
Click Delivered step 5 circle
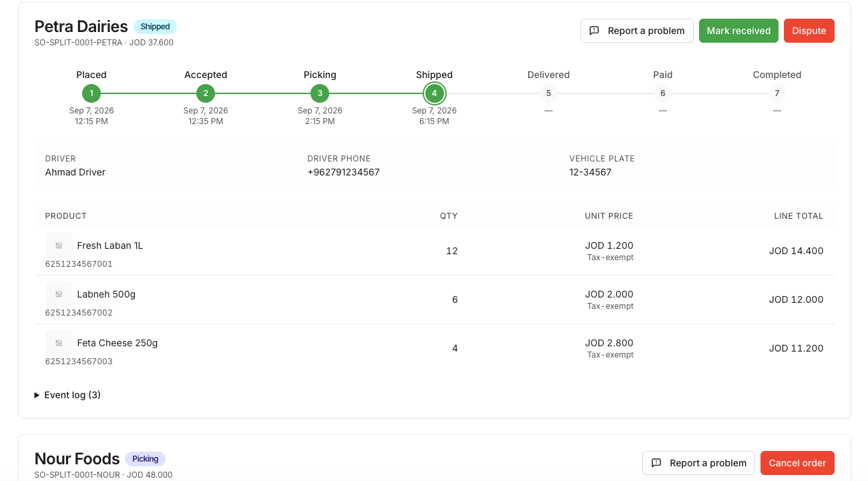[x=548, y=93]
